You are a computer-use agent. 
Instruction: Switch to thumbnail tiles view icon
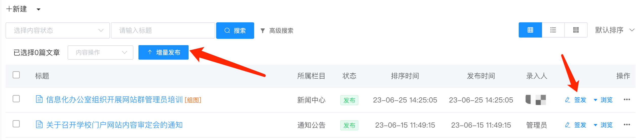click(576, 30)
